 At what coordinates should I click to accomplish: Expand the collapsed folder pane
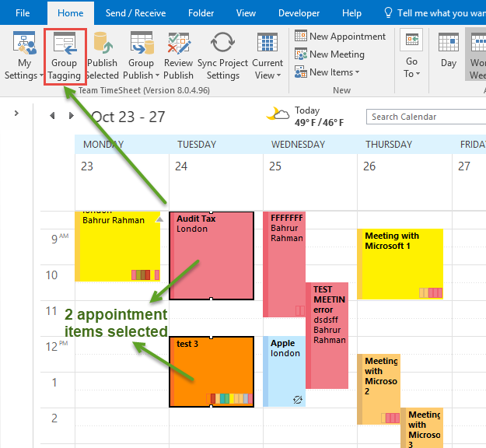point(16,114)
